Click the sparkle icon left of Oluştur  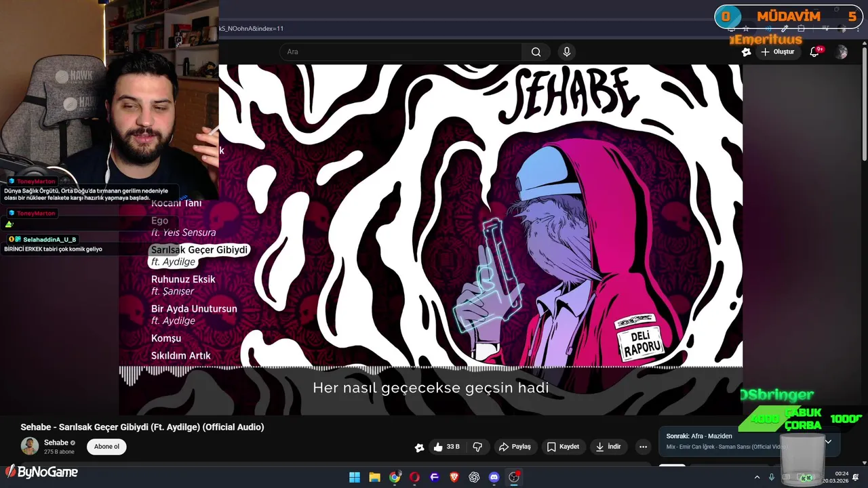746,52
